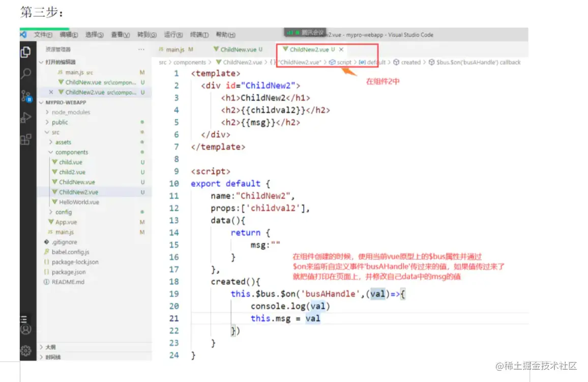Click the $bus.$on callback breadcrumb
The width and height of the screenshot is (588, 382).
click(x=475, y=62)
